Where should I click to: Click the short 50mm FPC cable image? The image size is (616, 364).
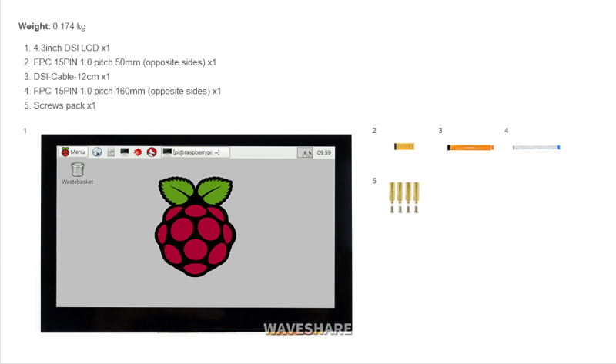[x=403, y=146]
